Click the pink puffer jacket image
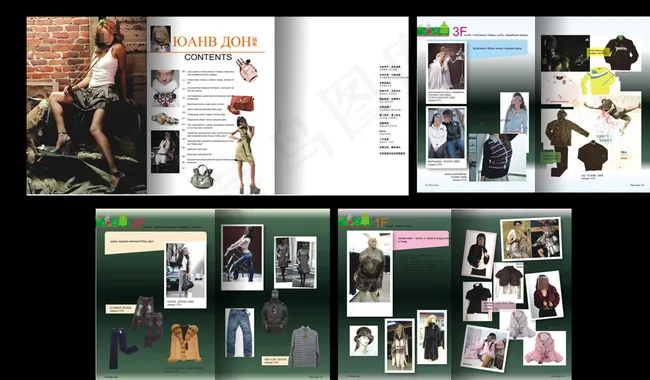650x380 pixels. [544, 348]
